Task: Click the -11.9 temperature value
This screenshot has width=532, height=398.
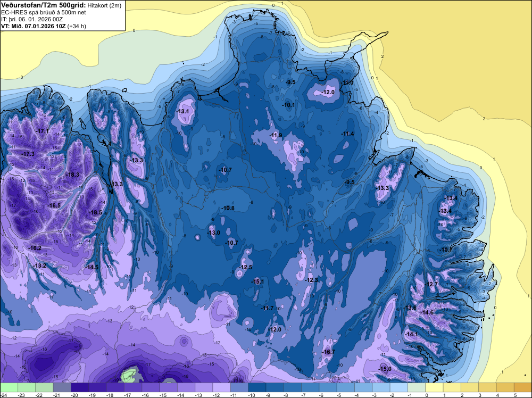Action: point(276,135)
